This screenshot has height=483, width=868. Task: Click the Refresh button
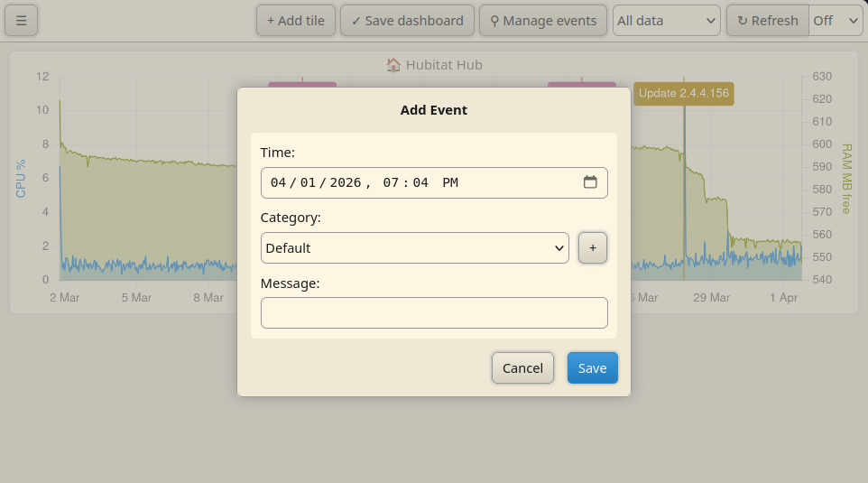(768, 21)
